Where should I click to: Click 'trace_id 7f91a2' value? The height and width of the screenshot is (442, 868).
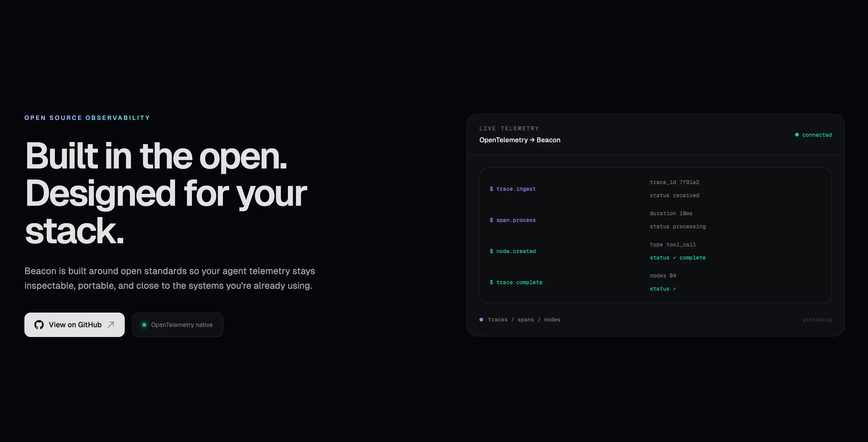pos(674,182)
